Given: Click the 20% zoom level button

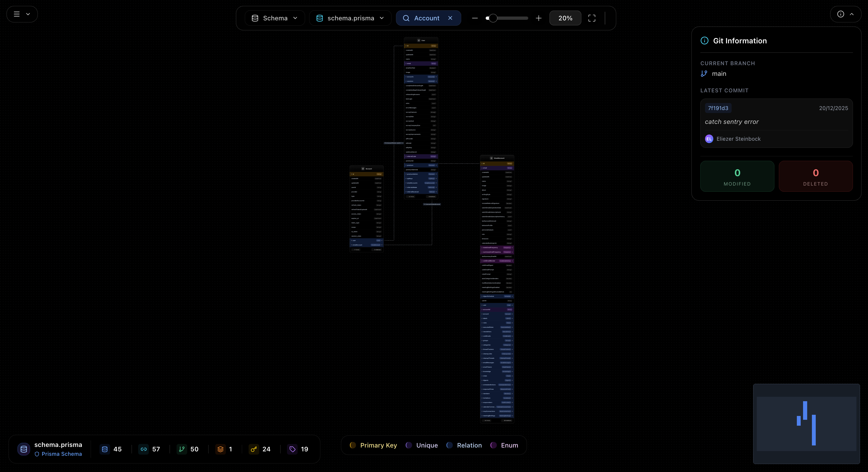Looking at the screenshot, I should point(565,18).
